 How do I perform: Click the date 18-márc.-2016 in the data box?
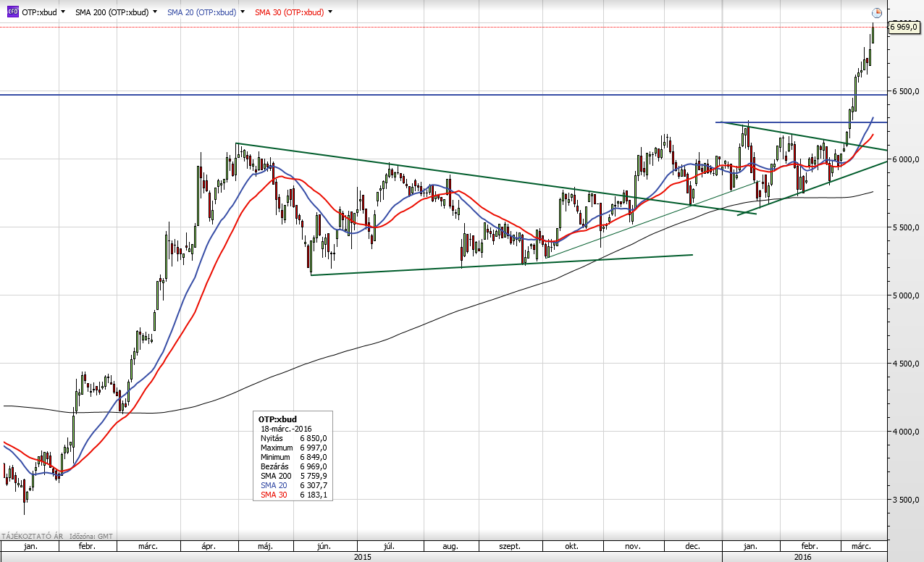pos(286,429)
